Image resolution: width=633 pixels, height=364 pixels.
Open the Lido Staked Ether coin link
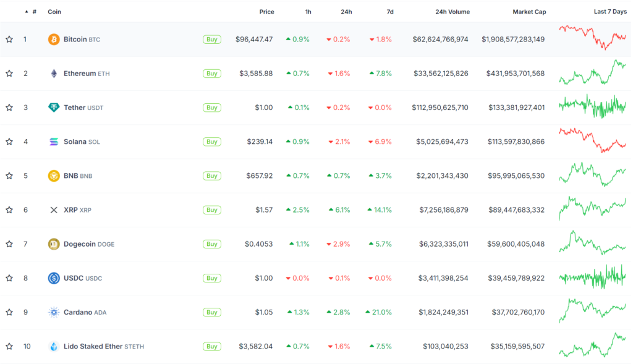point(93,347)
